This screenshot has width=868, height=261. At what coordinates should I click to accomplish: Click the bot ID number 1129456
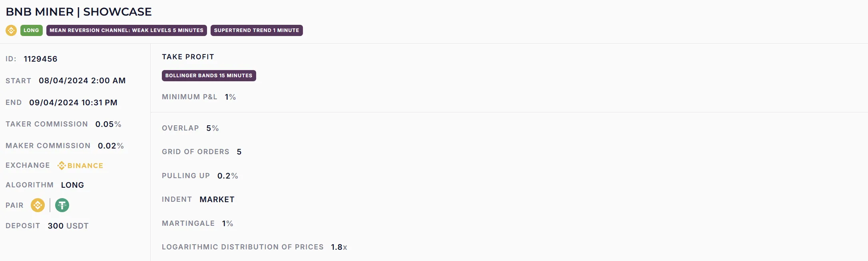(x=40, y=59)
